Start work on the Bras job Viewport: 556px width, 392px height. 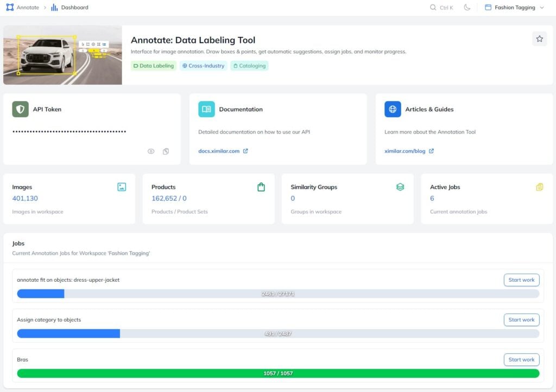[521, 359]
